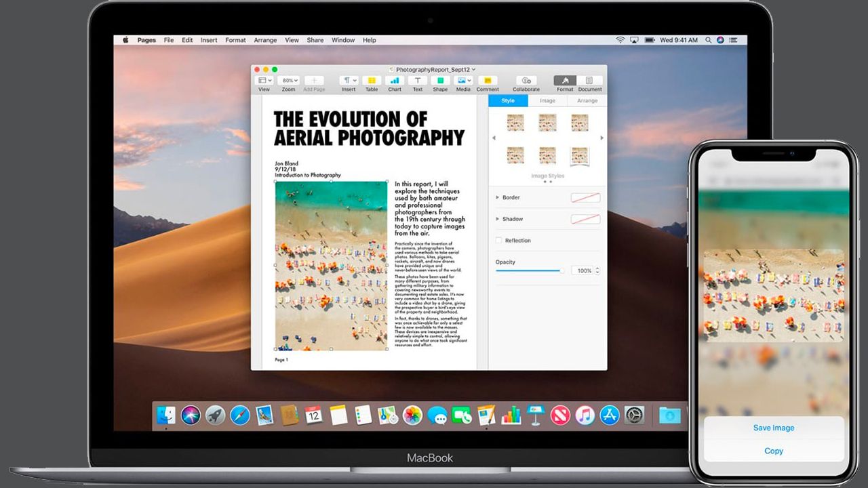Open FaceTime app in the dock
Viewport: 868px width, 488px height.
pyautogui.click(x=462, y=415)
